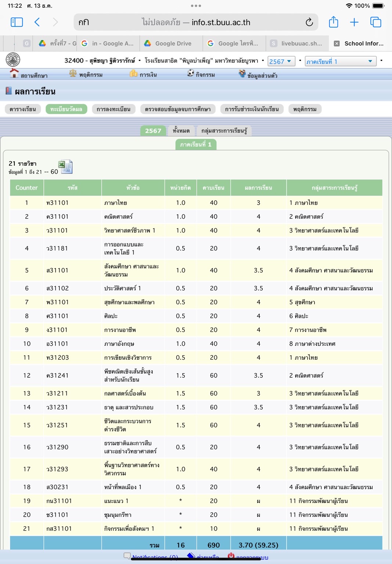
Task: Open the ภาคเรียนที่ 1 semester dropdown
Action: (341, 61)
